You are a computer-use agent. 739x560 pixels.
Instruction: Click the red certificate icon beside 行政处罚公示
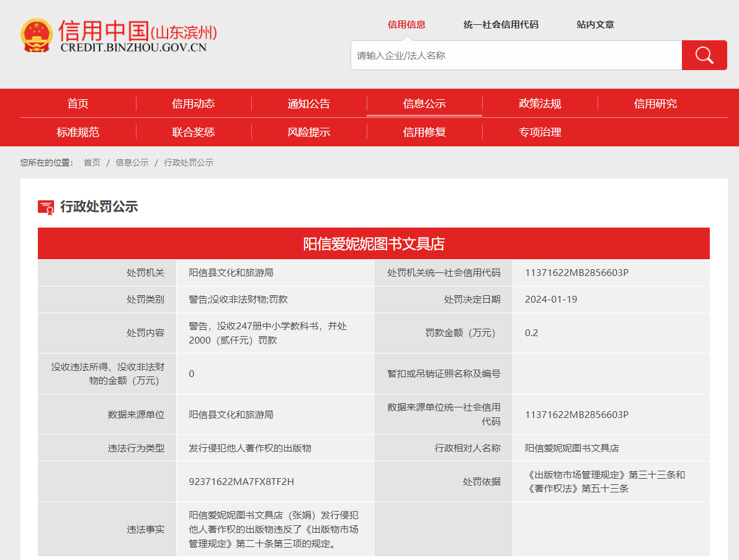[x=46, y=207]
